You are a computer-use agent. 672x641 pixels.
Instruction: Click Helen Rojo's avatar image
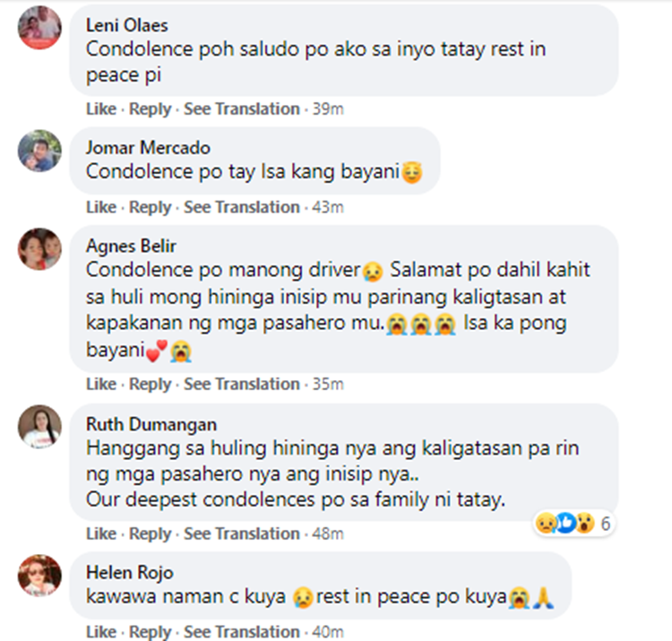click(39, 576)
